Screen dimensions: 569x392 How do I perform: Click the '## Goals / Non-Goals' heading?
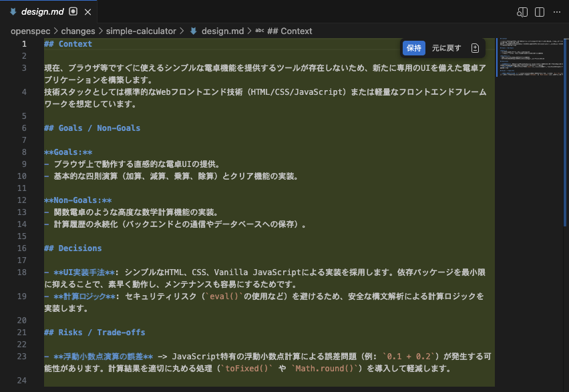point(92,128)
